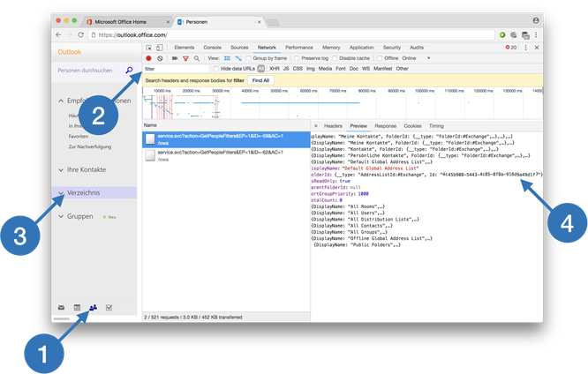Image resolution: width=588 pixels, height=374 pixels.
Task: Enable the Preserve log checkbox
Action: click(297, 58)
